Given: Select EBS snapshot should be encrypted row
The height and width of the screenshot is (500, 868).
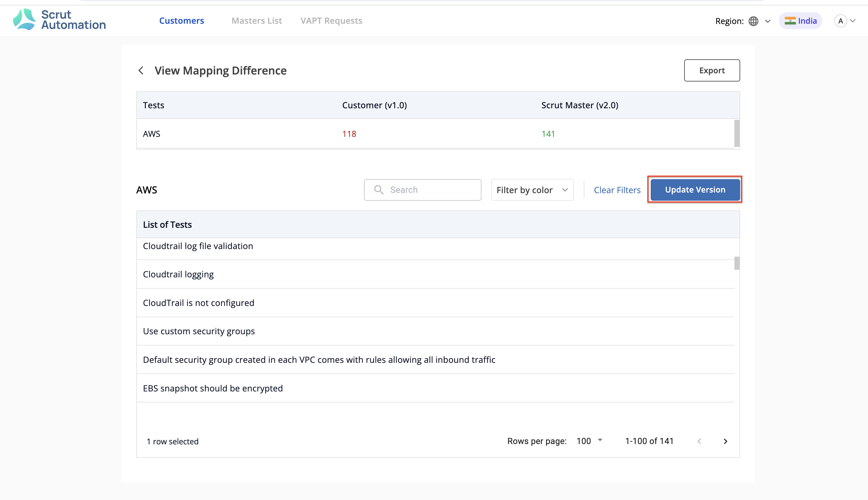Looking at the screenshot, I should point(436,388).
